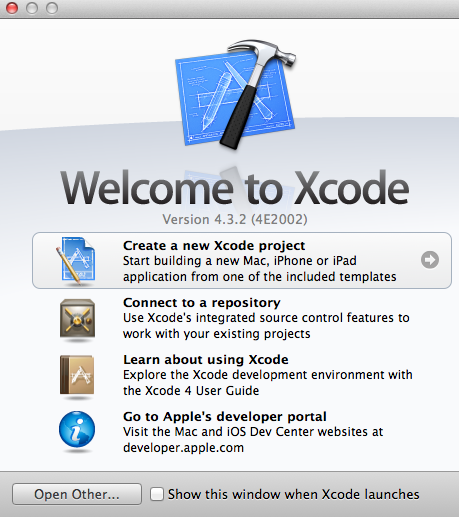459x517 pixels.
Task: Click the Xcode hammer logo
Action: click(x=235, y=95)
